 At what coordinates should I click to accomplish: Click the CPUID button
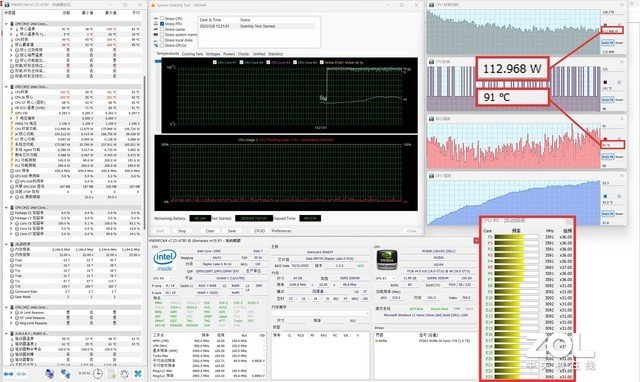click(x=260, y=231)
